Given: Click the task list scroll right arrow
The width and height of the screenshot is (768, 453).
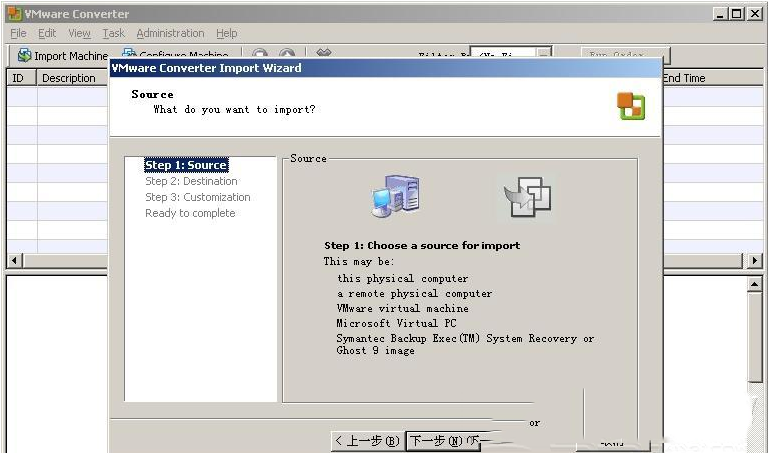Looking at the screenshot, I should pyautogui.click(x=755, y=261).
